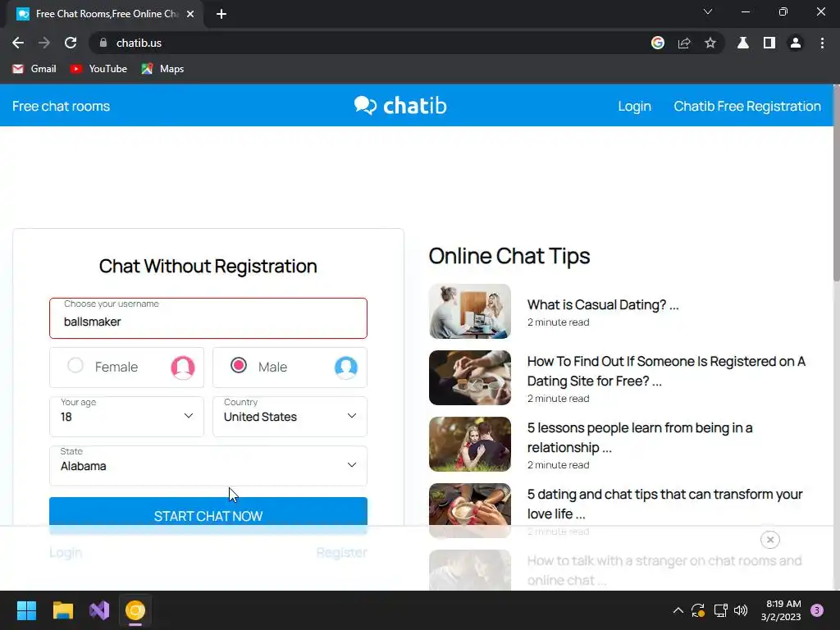Click the Chrome Canary taskbar icon

[135, 610]
